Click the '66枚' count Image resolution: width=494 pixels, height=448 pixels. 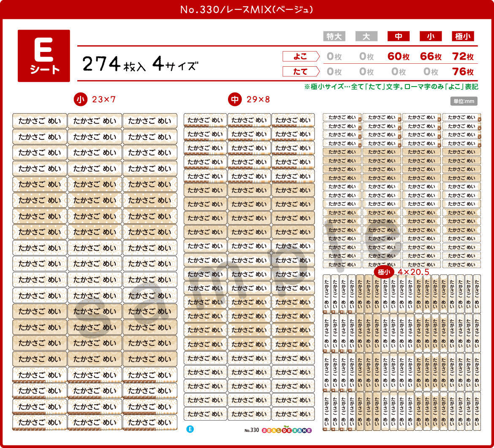pyautogui.click(x=431, y=57)
